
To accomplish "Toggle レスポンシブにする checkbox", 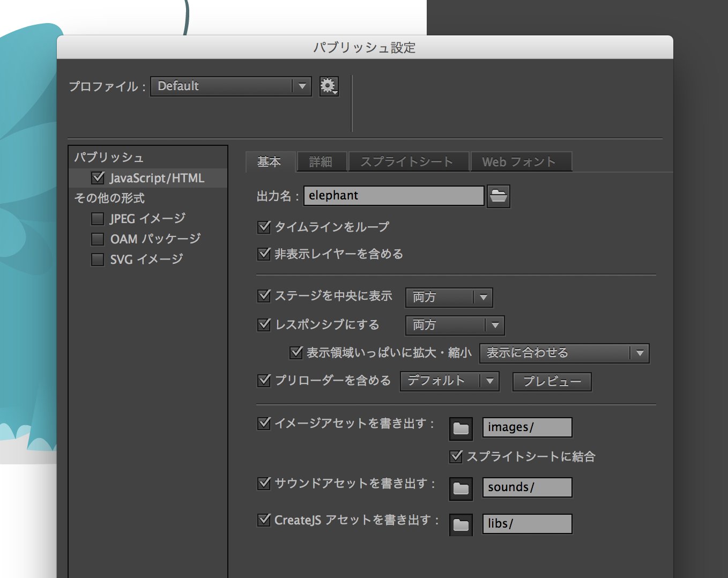I will click(264, 324).
